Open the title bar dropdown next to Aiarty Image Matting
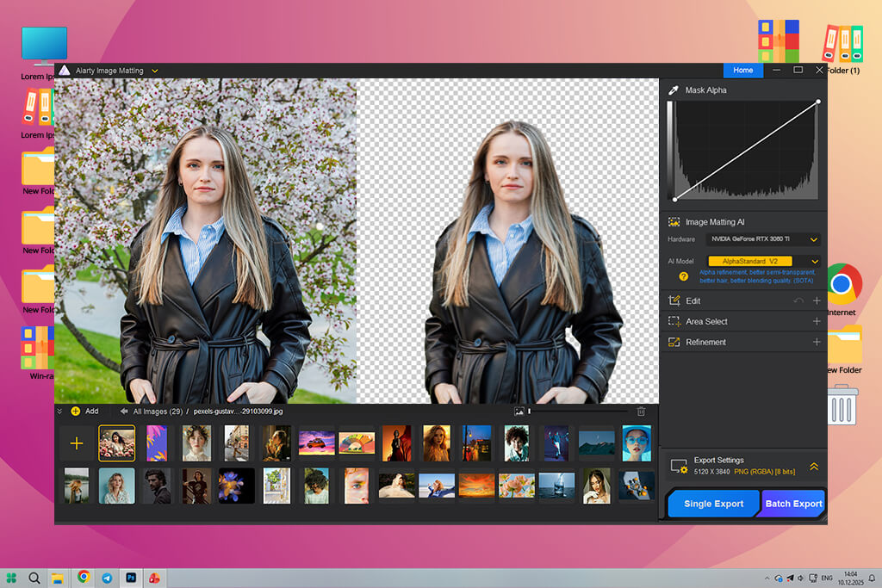The image size is (882, 588). [x=155, y=71]
